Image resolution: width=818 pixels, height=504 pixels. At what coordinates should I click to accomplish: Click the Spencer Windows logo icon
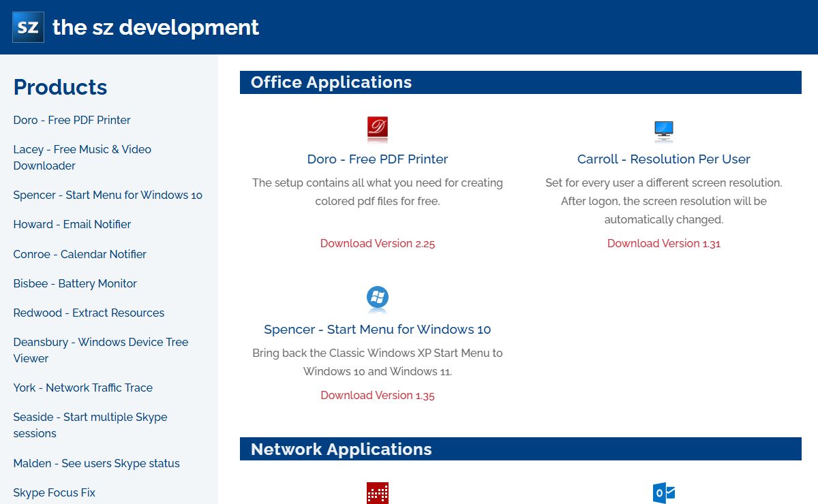(x=378, y=298)
